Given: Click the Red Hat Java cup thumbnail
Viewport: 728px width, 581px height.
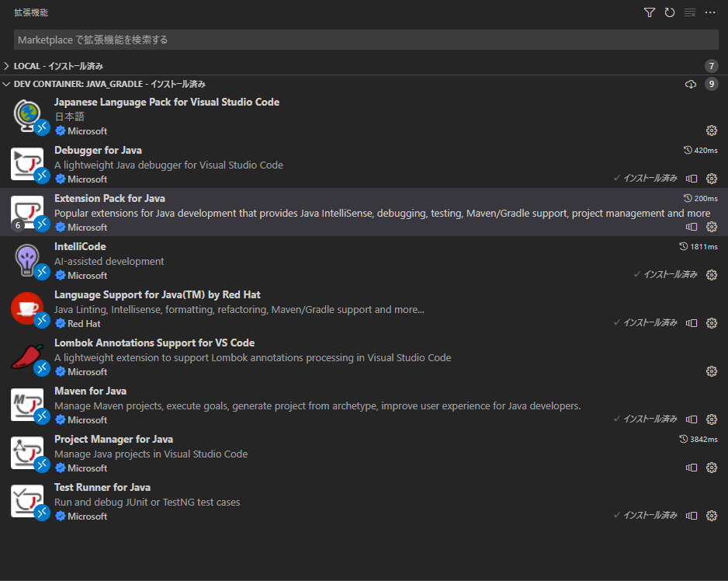Looking at the screenshot, I should 27,308.
